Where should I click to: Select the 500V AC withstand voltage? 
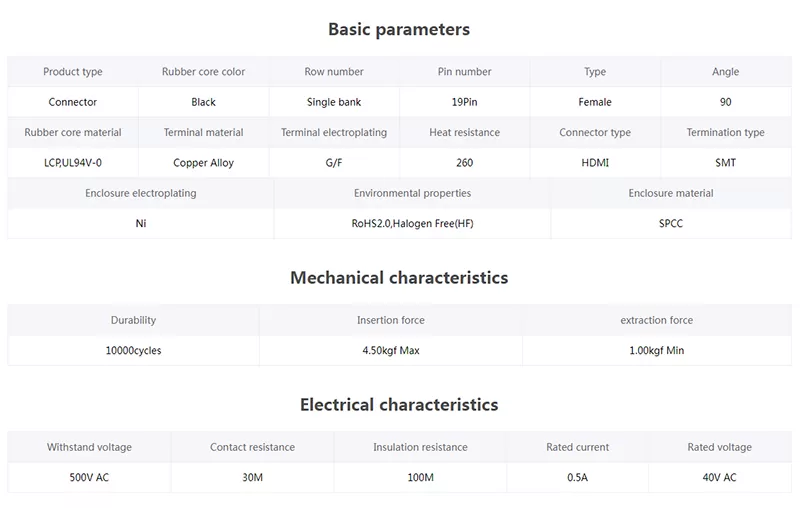coord(89,477)
